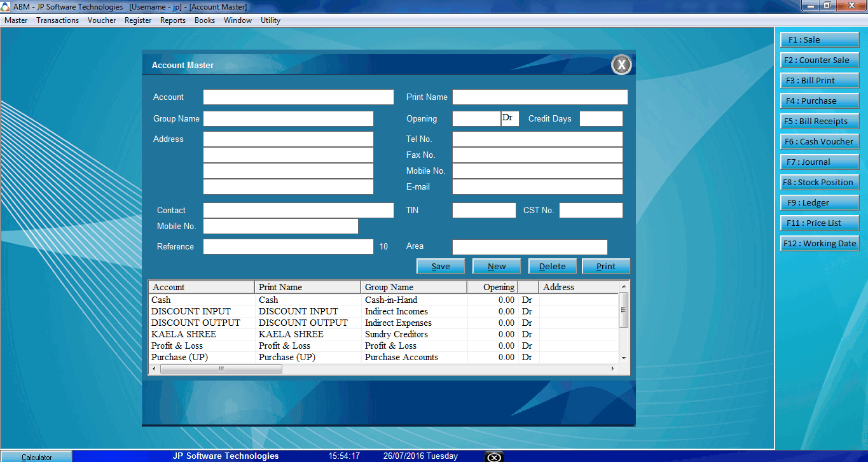Click the account list vertical scrollbar up arrow

[624, 286]
